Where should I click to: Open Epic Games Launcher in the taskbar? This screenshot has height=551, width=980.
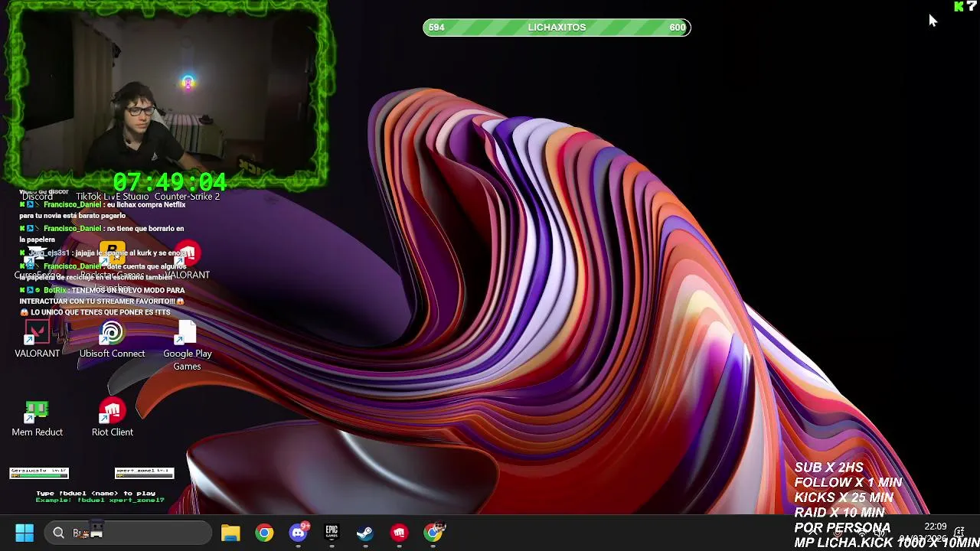click(332, 533)
